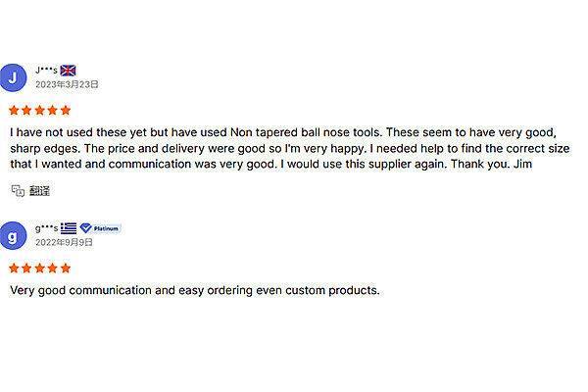588x392 pixels.
Task: Click the Platinum label text
Action: pos(106,228)
